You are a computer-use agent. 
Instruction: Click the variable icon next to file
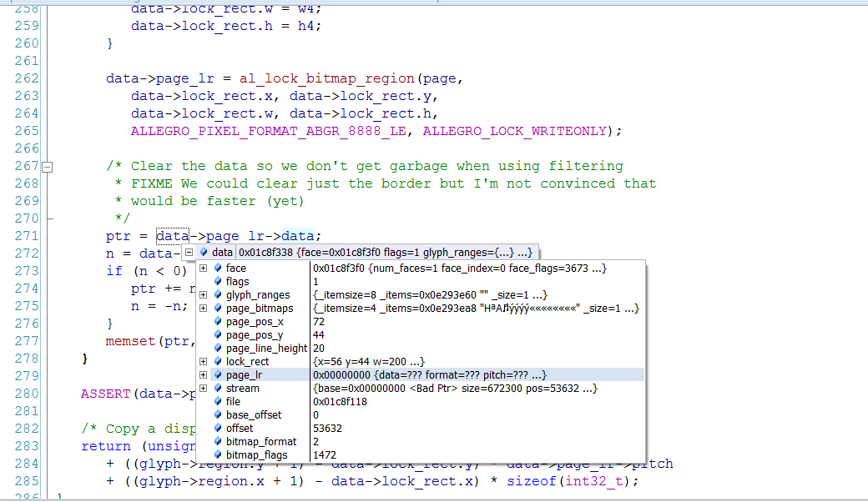(x=218, y=402)
